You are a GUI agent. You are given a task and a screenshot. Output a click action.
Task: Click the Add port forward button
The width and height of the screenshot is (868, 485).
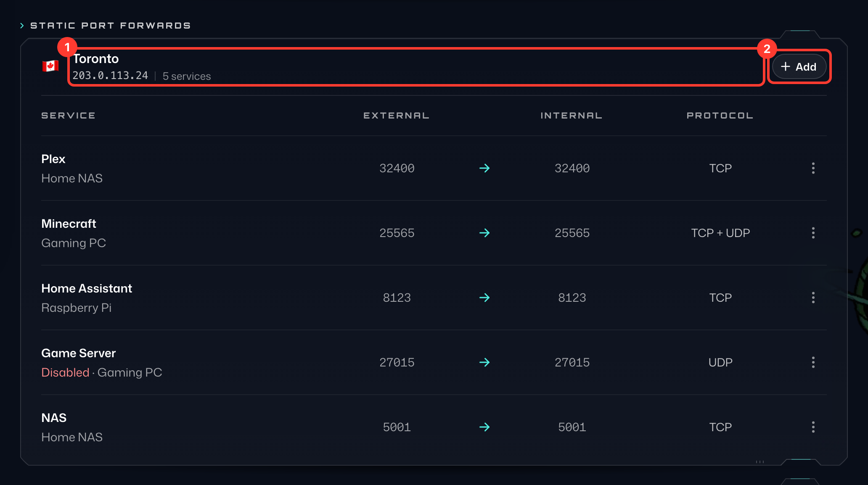799,66
